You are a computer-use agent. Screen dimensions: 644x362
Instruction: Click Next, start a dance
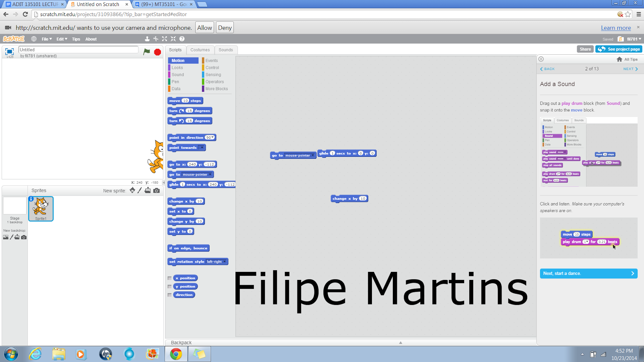tap(588, 273)
